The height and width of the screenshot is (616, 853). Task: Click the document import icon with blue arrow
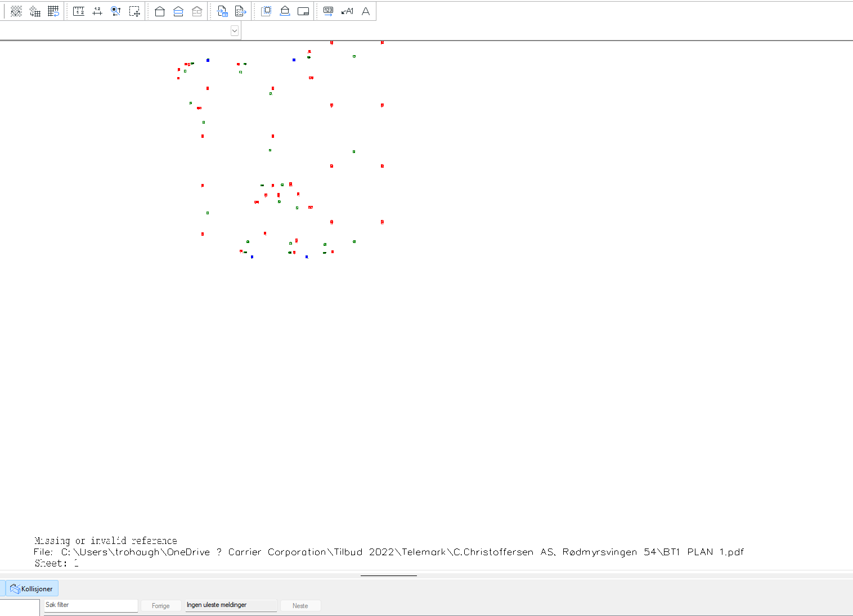pos(222,11)
